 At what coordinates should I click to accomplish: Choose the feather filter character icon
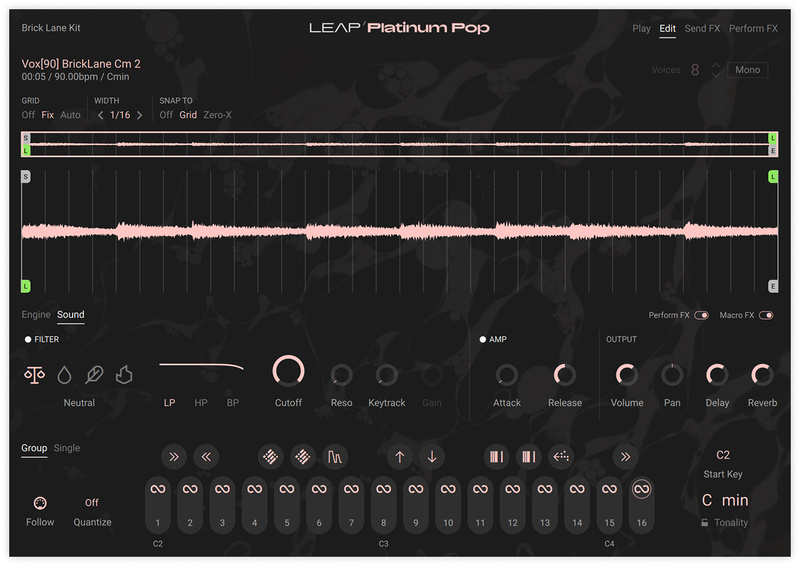coord(94,375)
